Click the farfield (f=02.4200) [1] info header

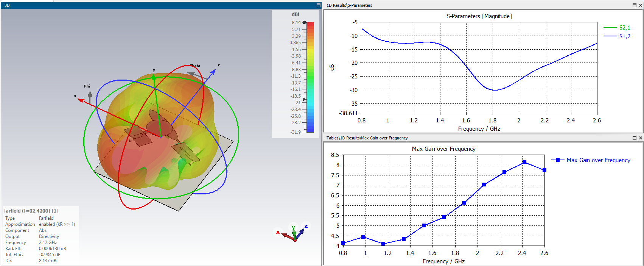point(31,211)
